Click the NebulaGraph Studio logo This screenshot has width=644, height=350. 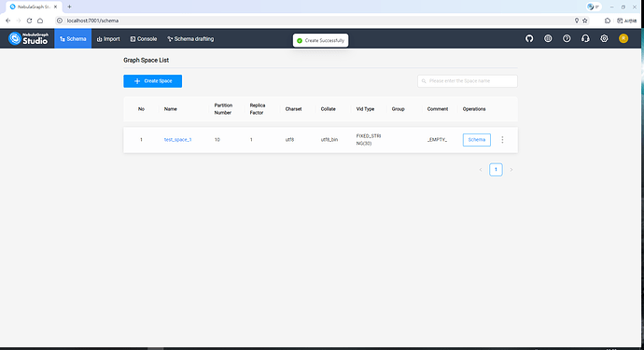point(28,38)
